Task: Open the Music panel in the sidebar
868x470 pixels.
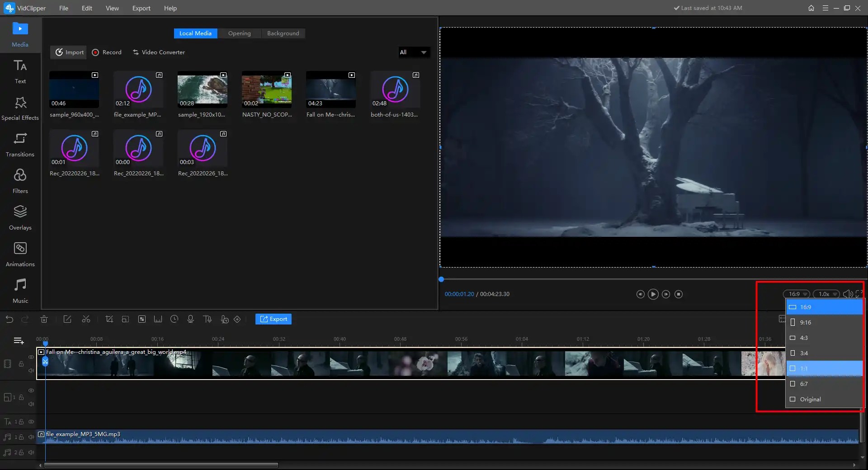Action: pos(20,290)
